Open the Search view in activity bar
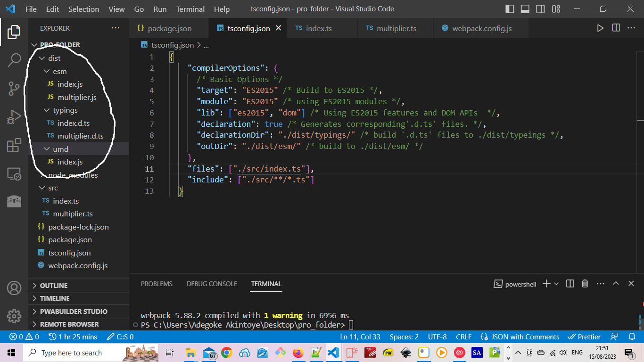The width and height of the screenshot is (644, 362). pos(14,60)
